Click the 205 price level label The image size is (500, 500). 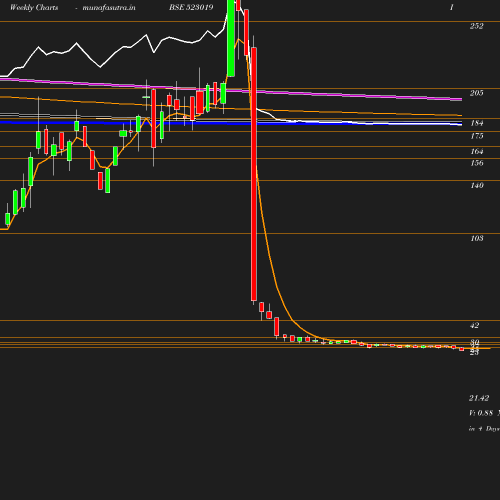click(477, 93)
